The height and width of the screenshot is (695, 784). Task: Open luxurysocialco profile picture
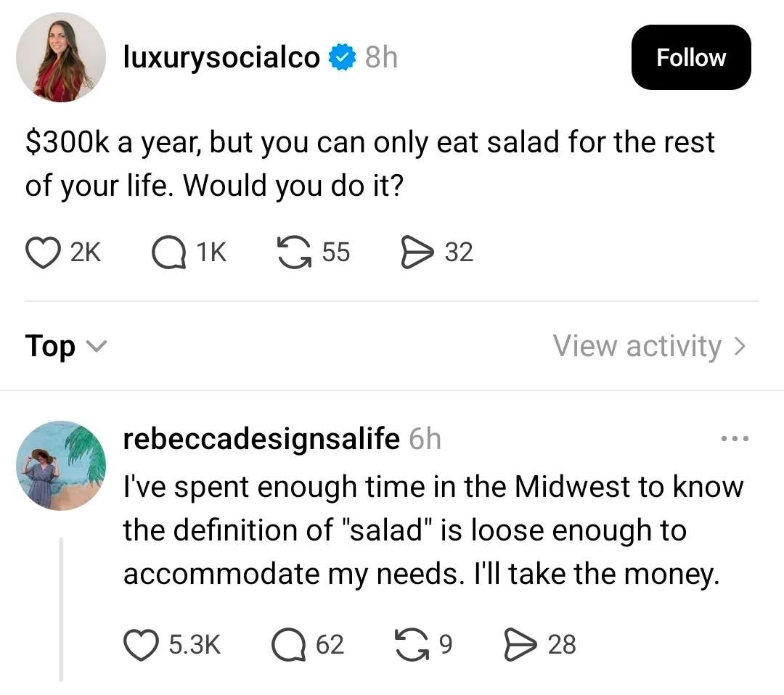[x=61, y=58]
